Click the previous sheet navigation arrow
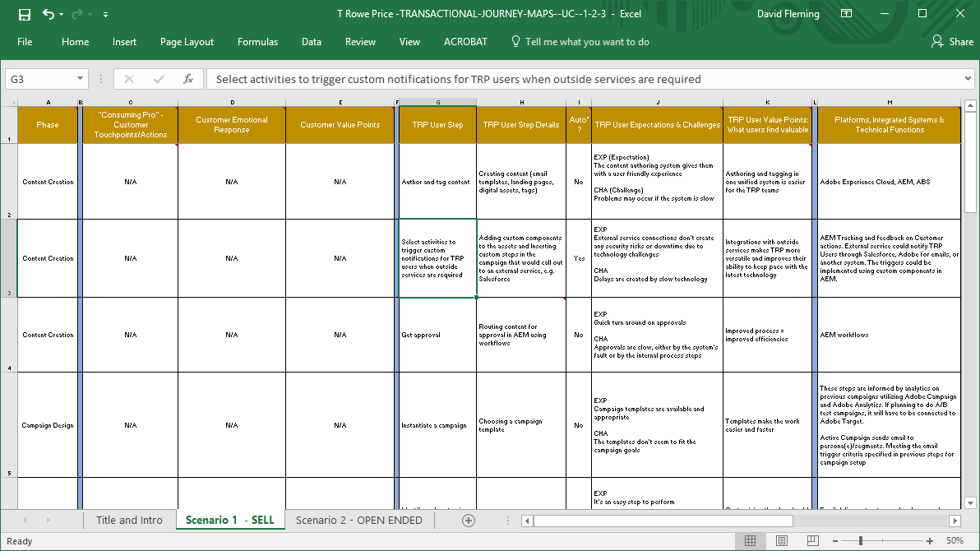 25,521
